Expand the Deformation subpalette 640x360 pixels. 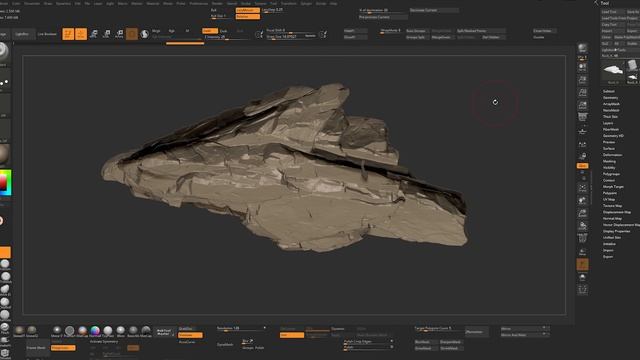(x=613, y=155)
